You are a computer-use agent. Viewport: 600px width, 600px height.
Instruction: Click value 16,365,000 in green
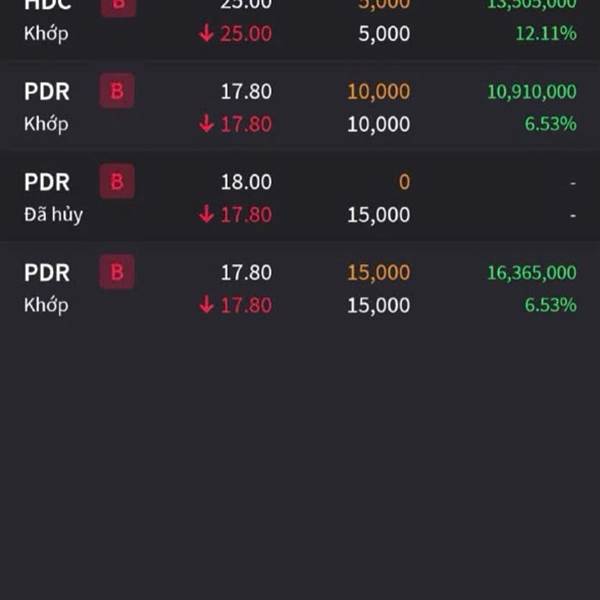532,273
